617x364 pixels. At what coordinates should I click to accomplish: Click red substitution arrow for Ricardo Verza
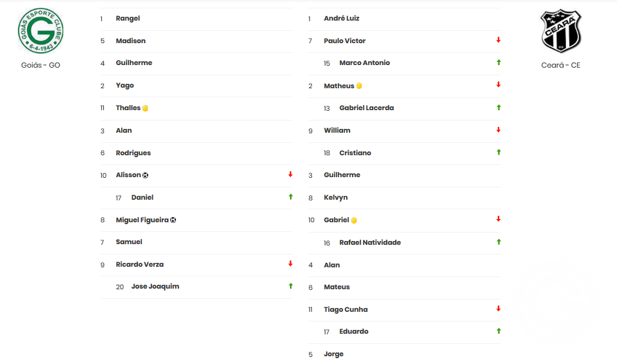click(290, 263)
